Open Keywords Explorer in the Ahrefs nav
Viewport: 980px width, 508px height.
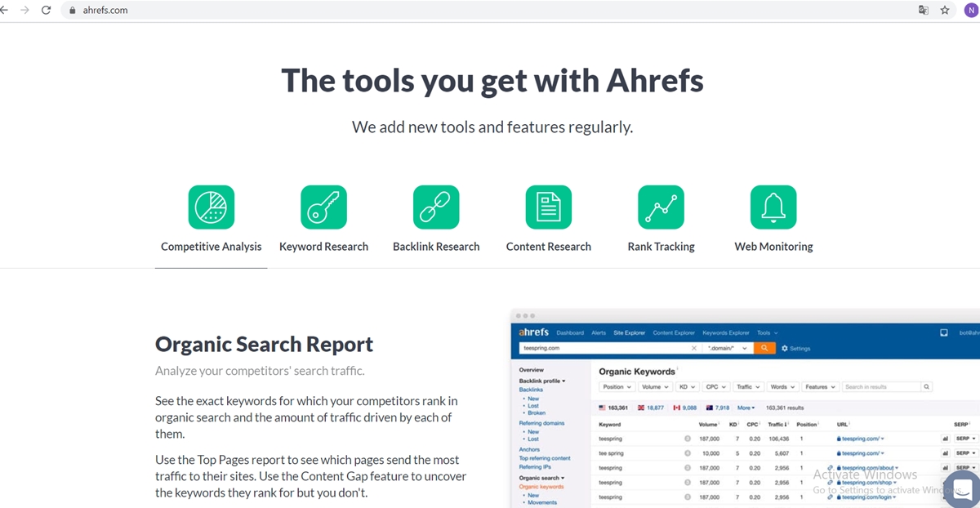click(x=726, y=333)
